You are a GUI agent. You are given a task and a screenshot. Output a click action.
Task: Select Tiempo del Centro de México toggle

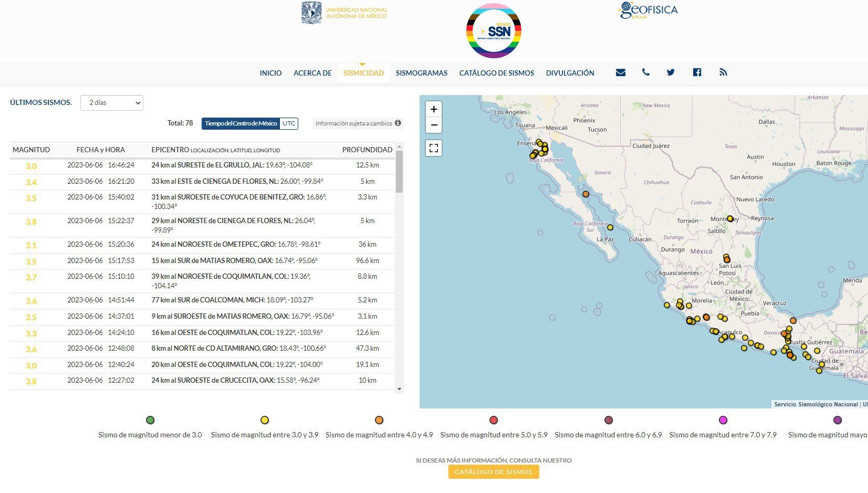tap(240, 123)
